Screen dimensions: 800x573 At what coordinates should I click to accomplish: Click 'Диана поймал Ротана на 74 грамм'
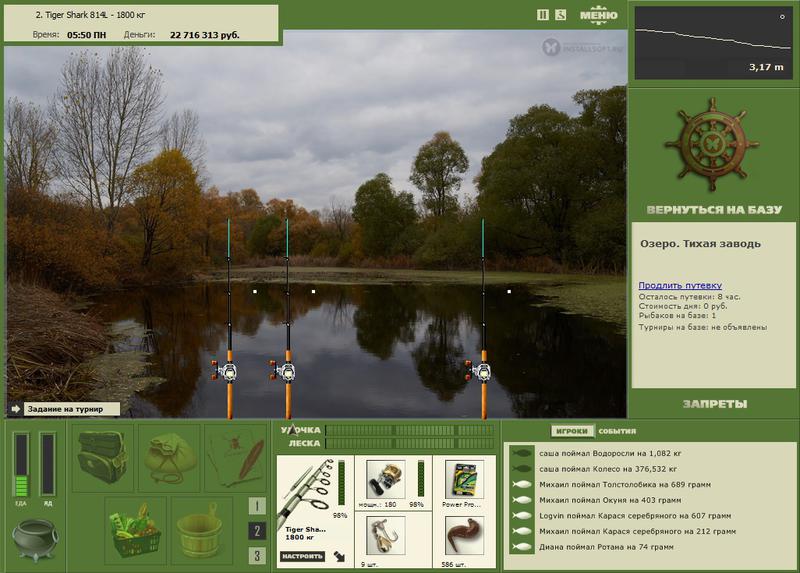coord(607,547)
